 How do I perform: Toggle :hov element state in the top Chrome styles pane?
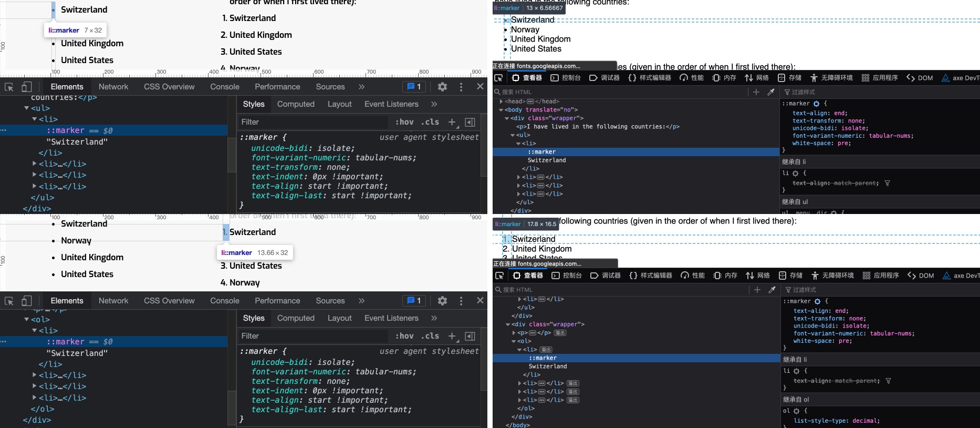pos(404,122)
